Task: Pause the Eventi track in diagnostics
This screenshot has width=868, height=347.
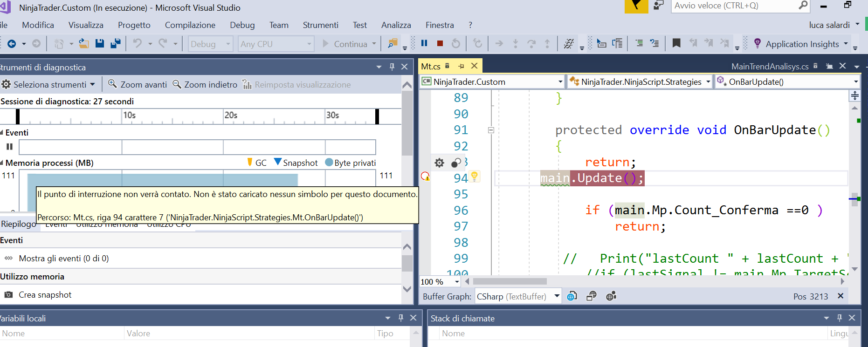Action: pyautogui.click(x=9, y=147)
